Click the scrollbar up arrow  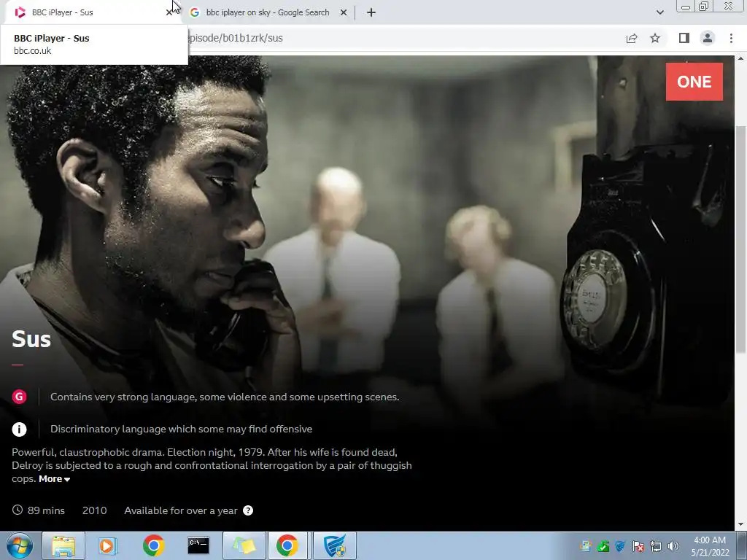pos(740,60)
